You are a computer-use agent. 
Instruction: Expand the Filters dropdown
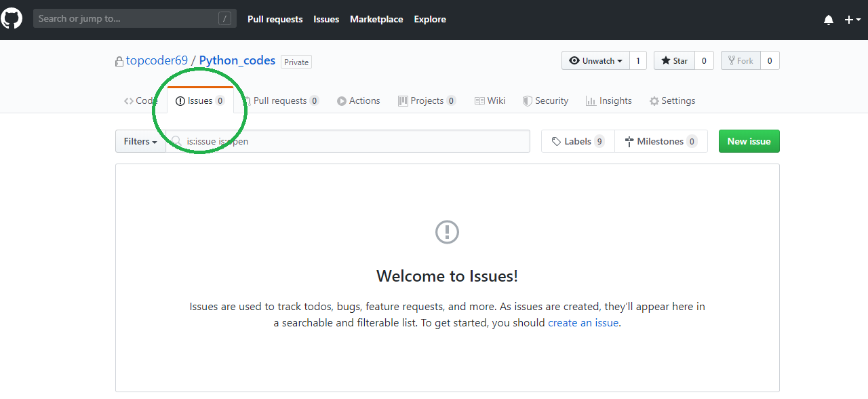point(140,141)
